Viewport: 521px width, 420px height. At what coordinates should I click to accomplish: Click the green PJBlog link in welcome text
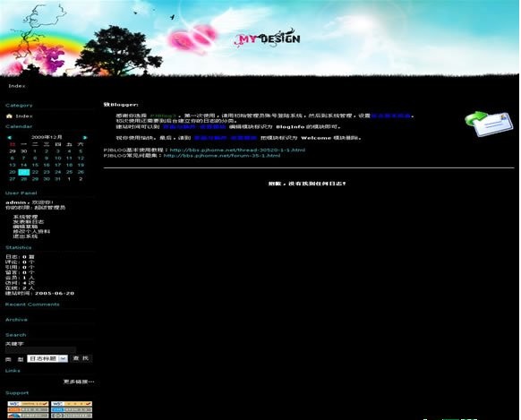pos(163,116)
